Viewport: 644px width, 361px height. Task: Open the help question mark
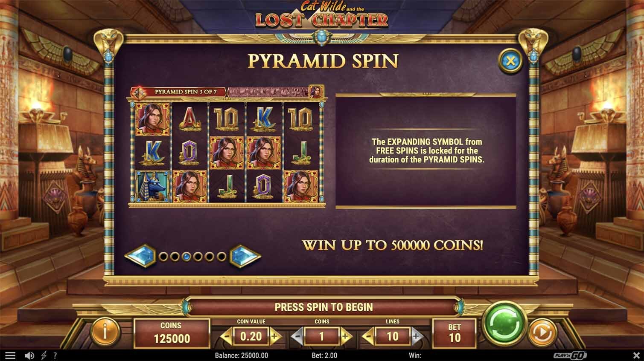55,355
